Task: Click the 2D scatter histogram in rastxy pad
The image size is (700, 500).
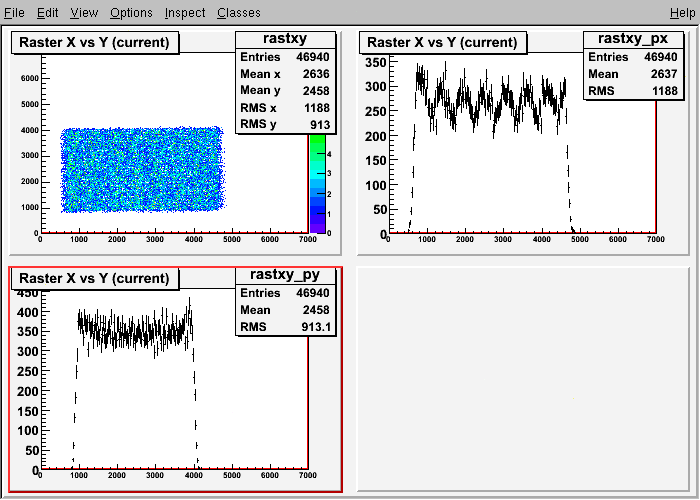Action: tap(143, 169)
